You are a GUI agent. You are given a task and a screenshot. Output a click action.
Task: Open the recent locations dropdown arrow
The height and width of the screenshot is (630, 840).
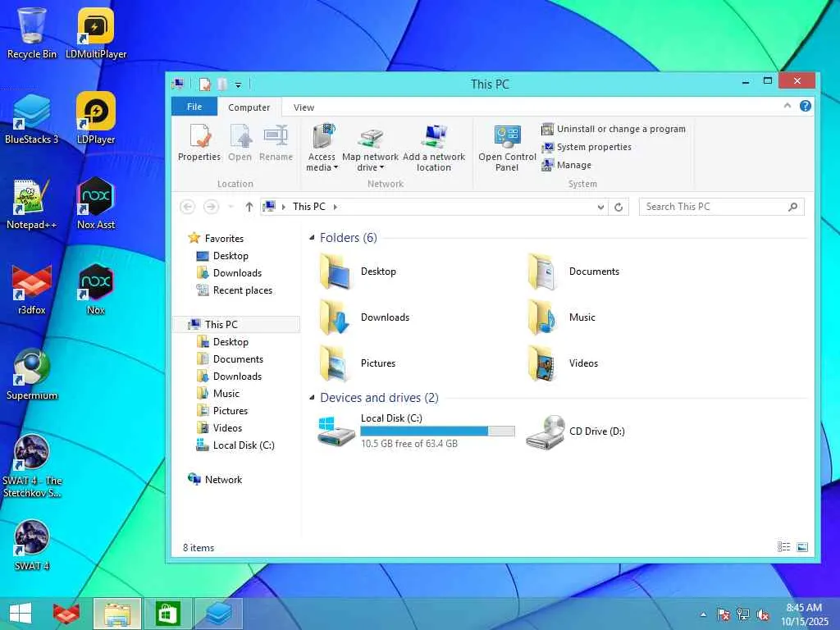(x=231, y=207)
